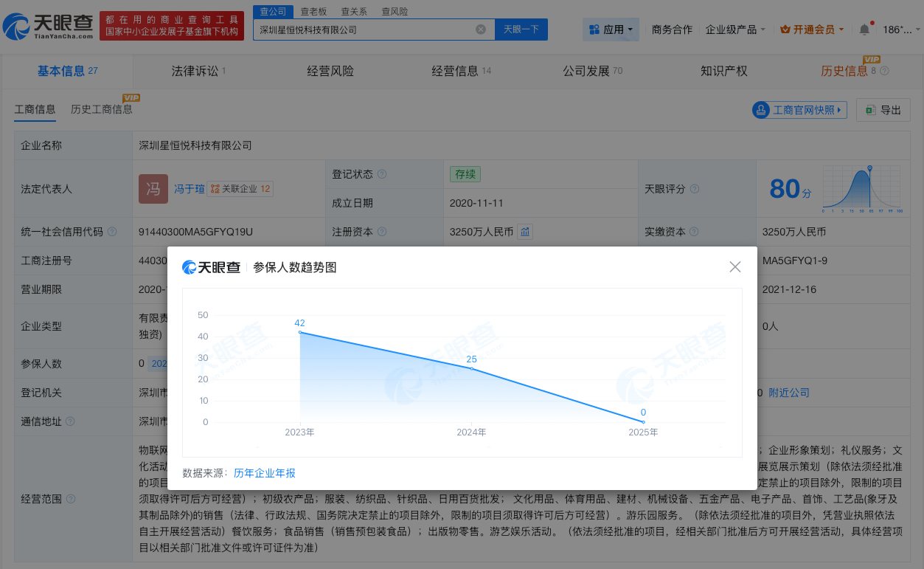Click the Tianyancha logo icon
The width and height of the screenshot is (924, 569).
pos(16,25)
